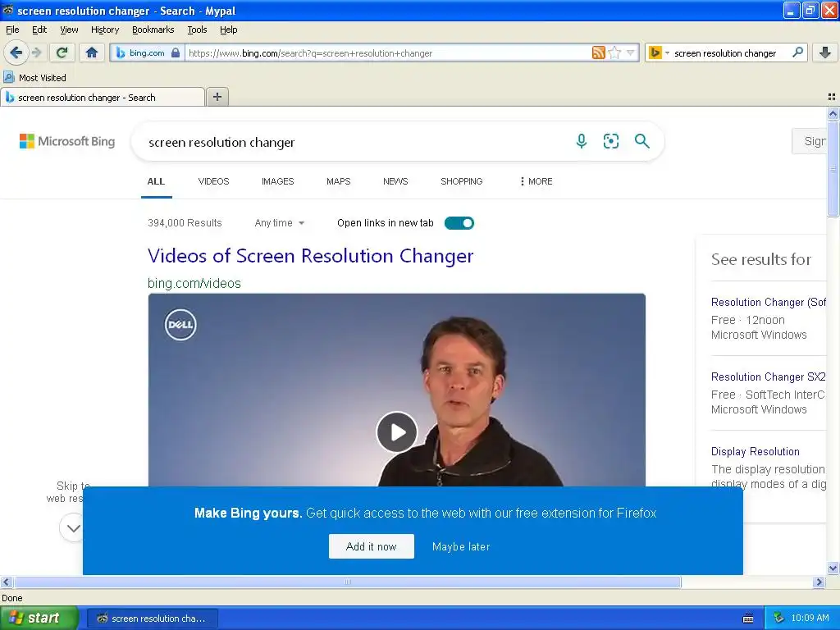Open the bing.com/videos link

coord(194,283)
